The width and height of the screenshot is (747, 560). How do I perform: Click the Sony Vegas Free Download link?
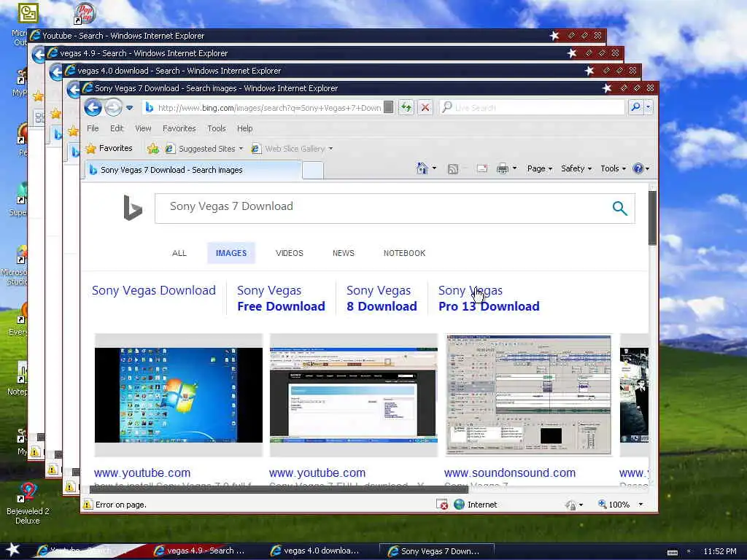pos(281,298)
